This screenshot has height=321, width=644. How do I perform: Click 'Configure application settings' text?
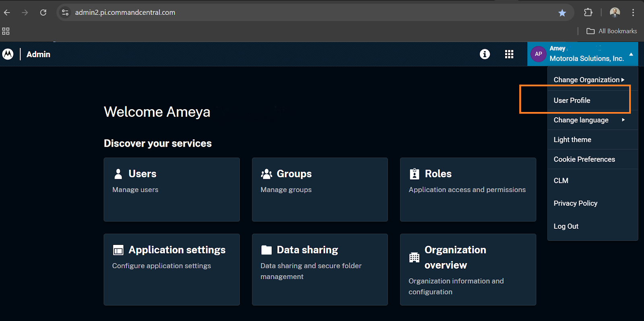(161, 266)
